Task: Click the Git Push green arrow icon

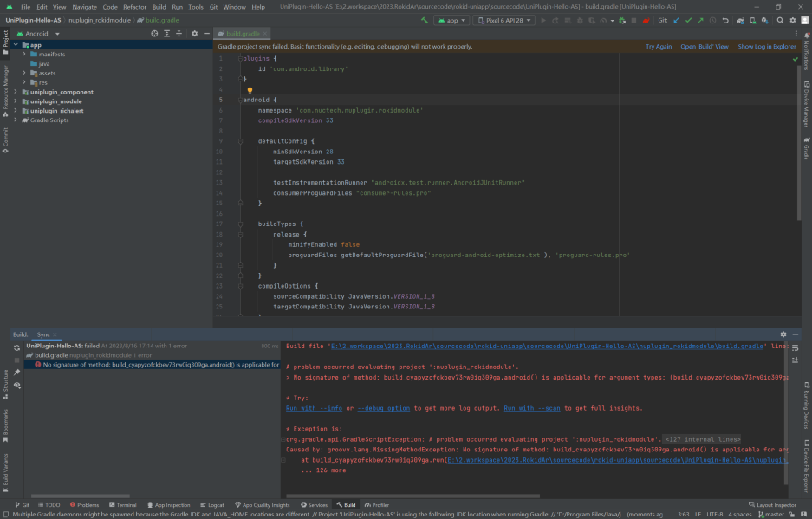Action: [x=700, y=20]
